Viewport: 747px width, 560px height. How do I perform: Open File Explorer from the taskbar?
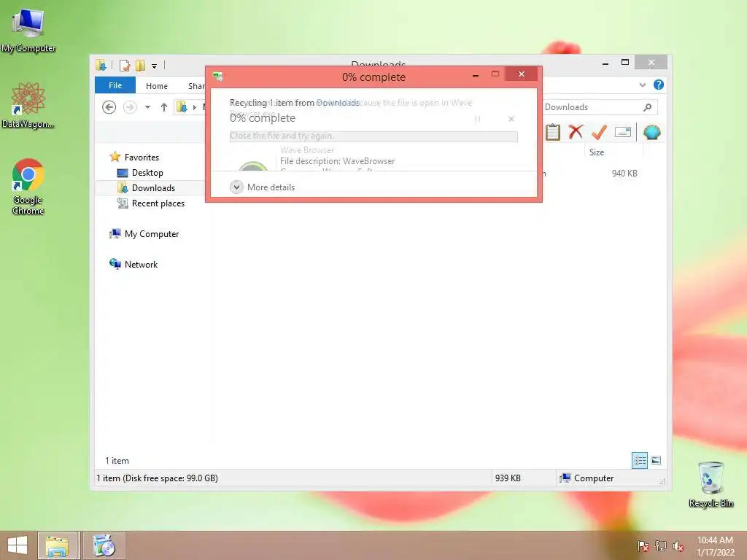pos(57,545)
